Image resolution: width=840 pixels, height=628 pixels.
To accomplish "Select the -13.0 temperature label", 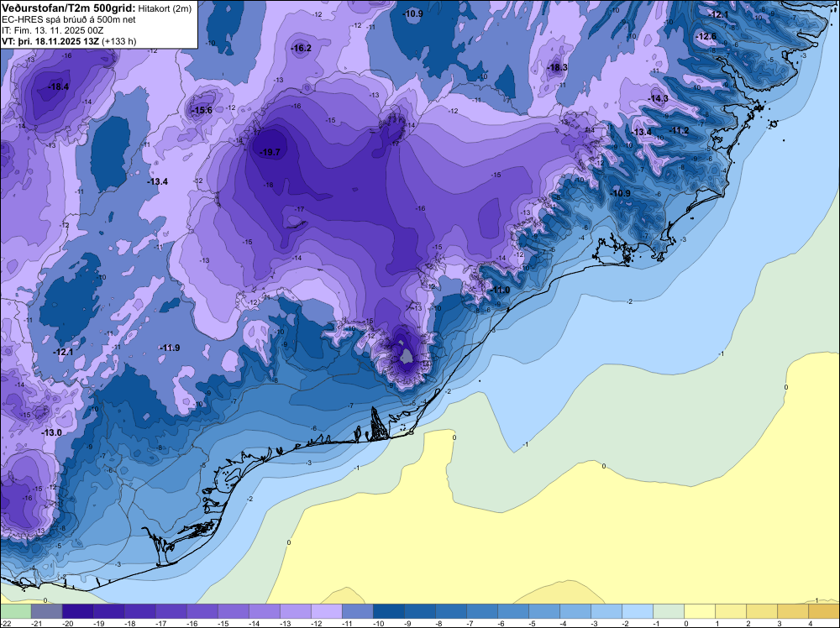I will (52, 432).
